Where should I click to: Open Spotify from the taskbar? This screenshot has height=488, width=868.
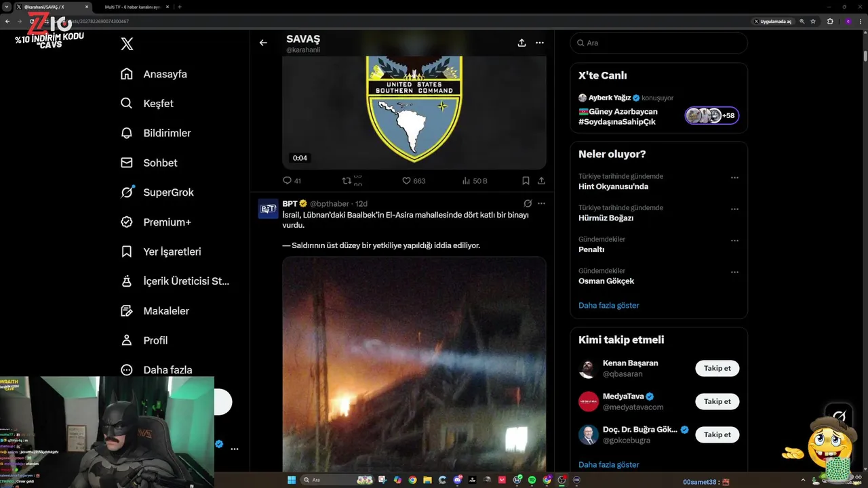[532, 480]
